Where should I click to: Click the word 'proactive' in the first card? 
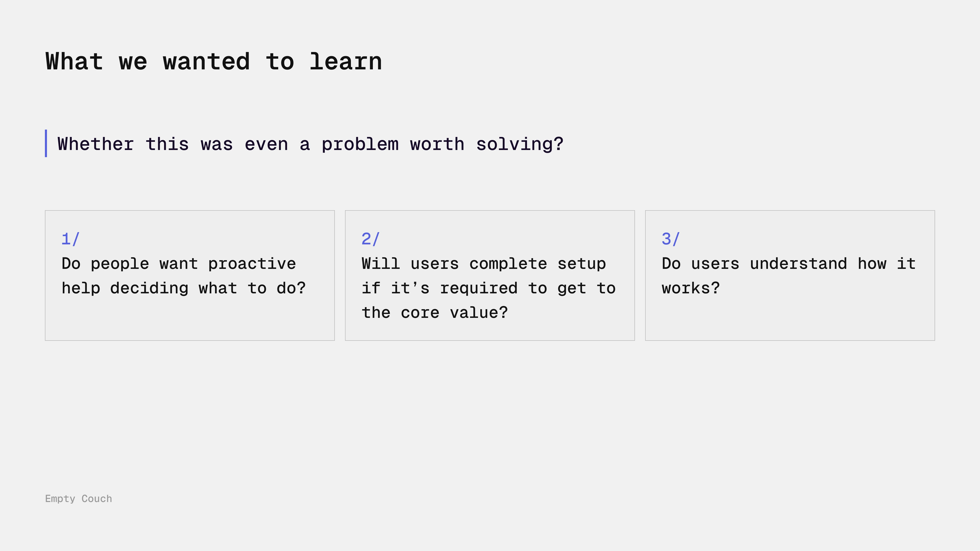(252, 264)
